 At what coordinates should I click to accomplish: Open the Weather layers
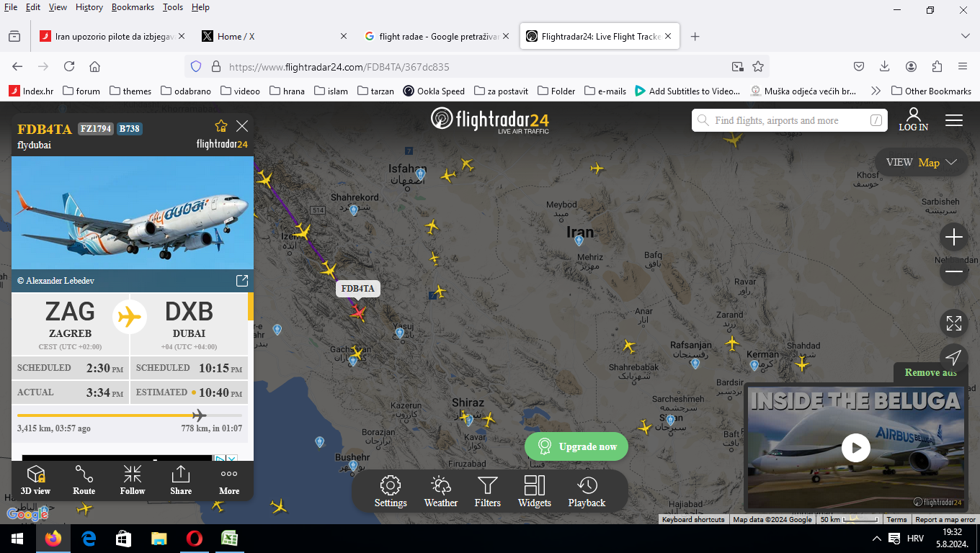441,492
